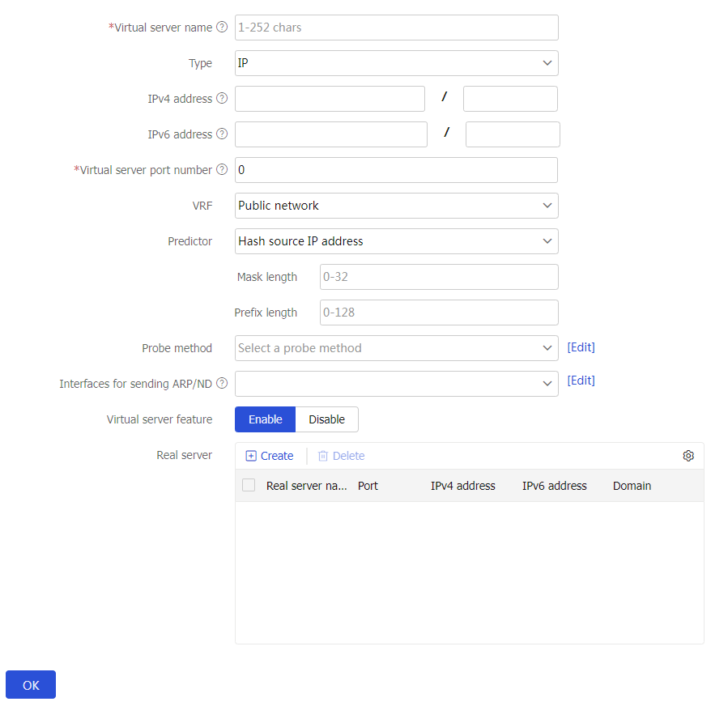
Task: Click Edit link for ARP/ND interfaces
Action: pos(581,381)
